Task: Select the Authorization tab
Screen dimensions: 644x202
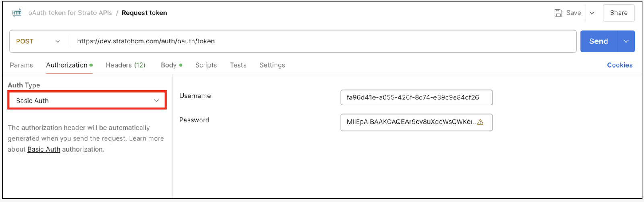Action: coord(67,65)
